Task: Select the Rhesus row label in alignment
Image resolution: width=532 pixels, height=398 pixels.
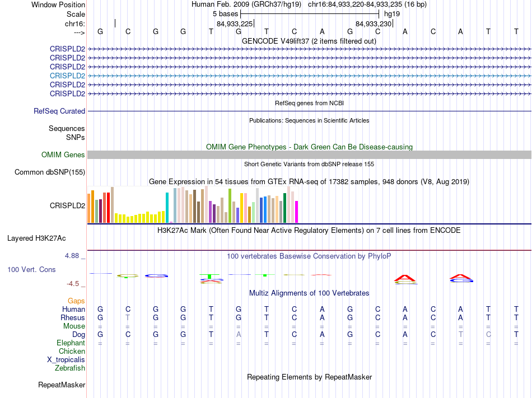Action: pyautogui.click(x=73, y=318)
